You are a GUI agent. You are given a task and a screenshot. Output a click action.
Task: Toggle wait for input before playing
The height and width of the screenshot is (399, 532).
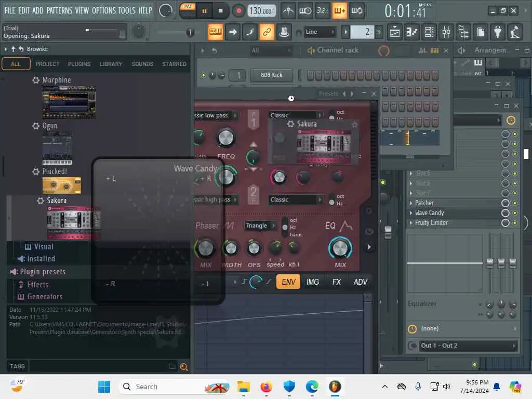[x=305, y=11]
